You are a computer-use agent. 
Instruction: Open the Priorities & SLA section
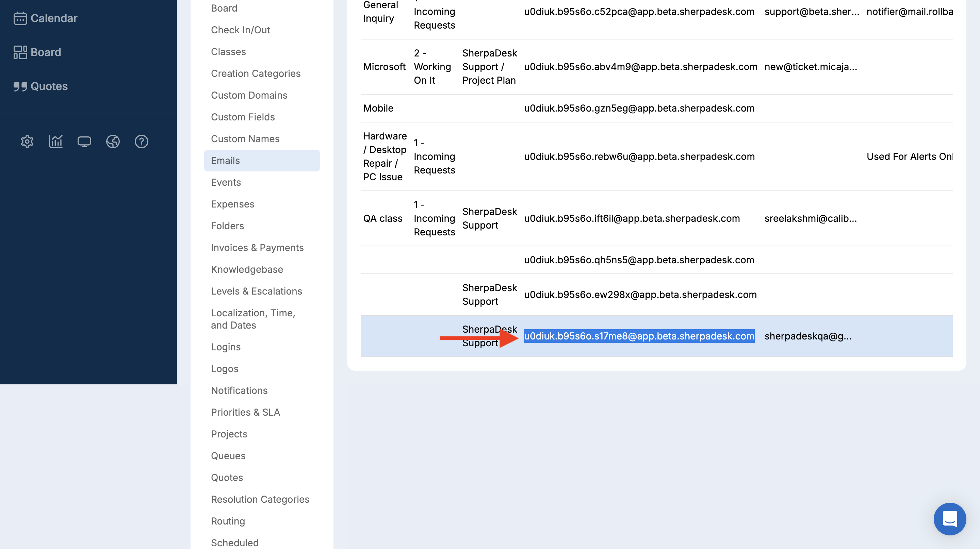click(x=245, y=412)
